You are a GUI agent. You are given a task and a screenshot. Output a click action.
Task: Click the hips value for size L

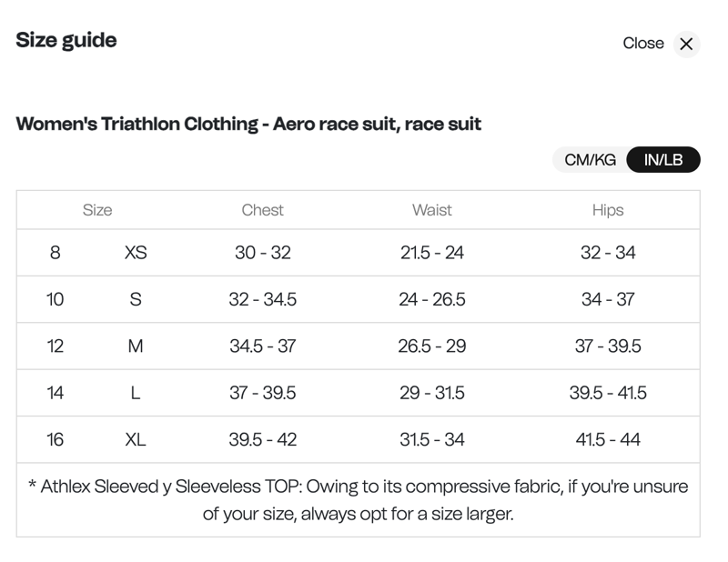tap(608, 392)
